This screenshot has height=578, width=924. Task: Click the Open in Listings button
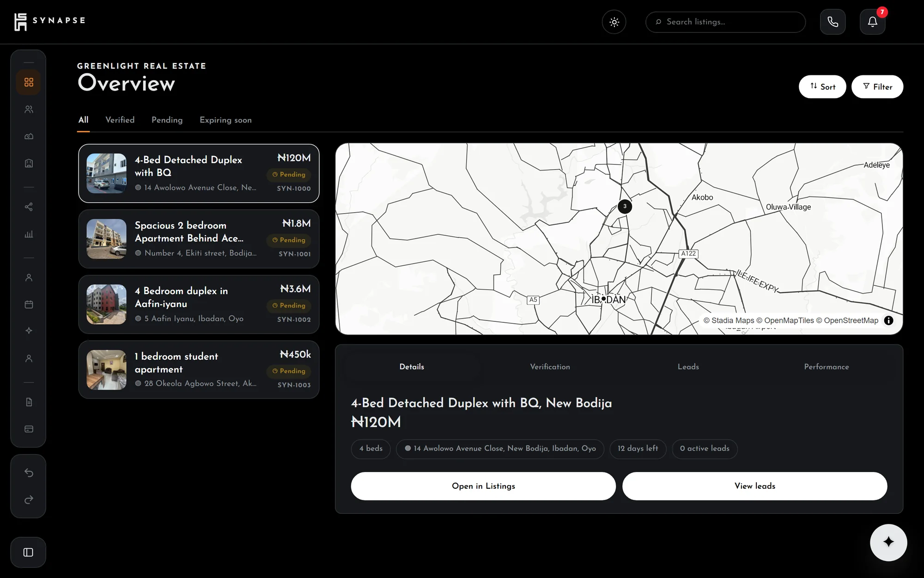pyautogui.click(x=483, y=486)
